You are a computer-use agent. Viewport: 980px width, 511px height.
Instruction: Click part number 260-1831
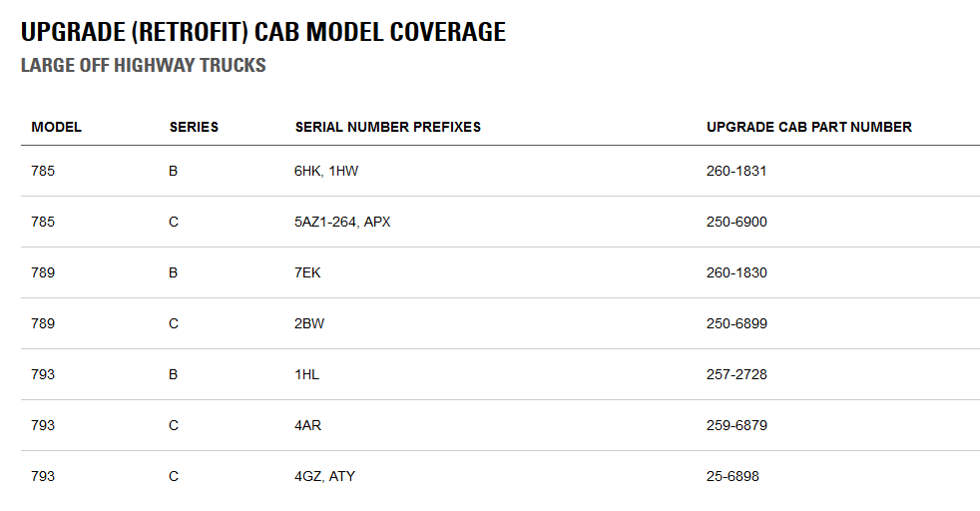[x=736, y=171]
